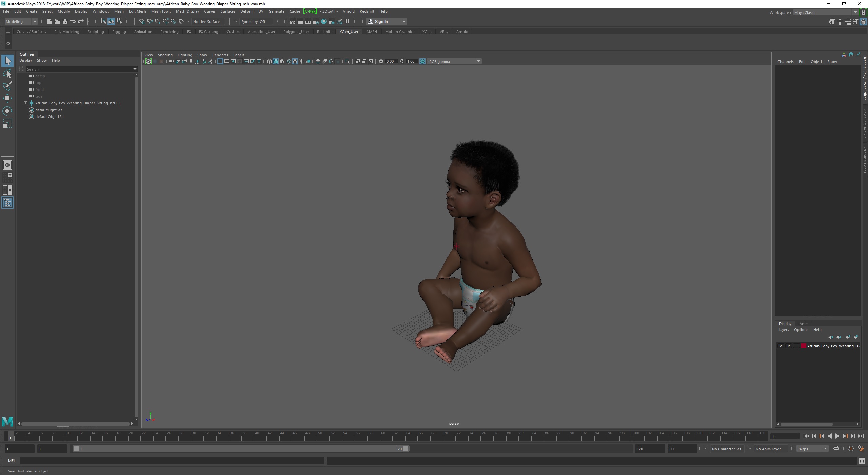Toggle layer playback P box
This screenshot has height=475, width=868.
[x=789, y=346]
